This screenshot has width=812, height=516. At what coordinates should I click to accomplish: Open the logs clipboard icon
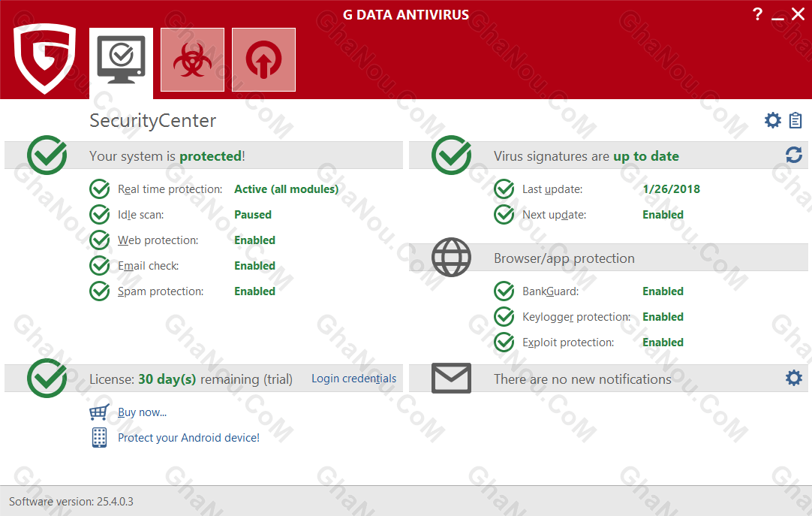[795, 120]
